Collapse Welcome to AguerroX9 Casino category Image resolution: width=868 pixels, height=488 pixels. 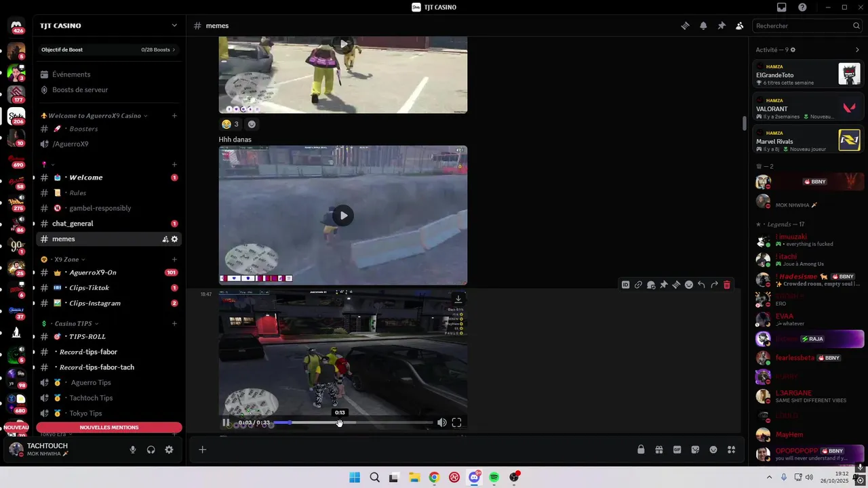pos(95,116)
